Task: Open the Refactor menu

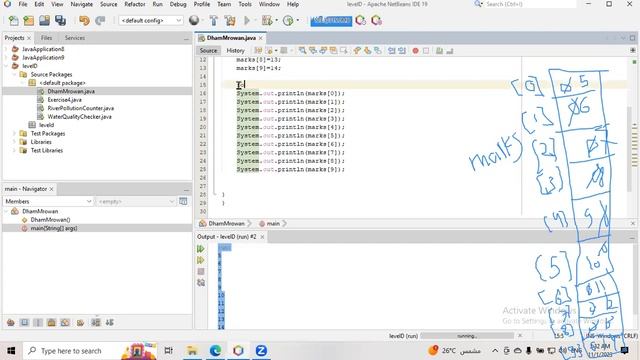Action: coord(135,4)
